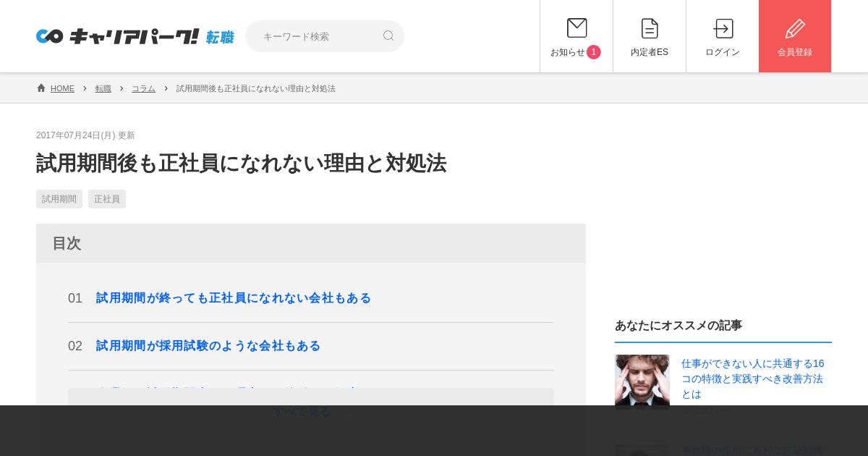This screenshot has width=868, height=456.
Task: Click the search magnifier icon
Action: pos(388,35)
